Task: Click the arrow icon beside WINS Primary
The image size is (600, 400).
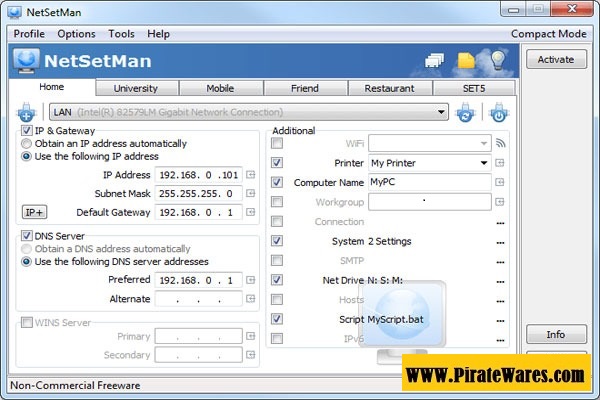Action: point(251,336)
